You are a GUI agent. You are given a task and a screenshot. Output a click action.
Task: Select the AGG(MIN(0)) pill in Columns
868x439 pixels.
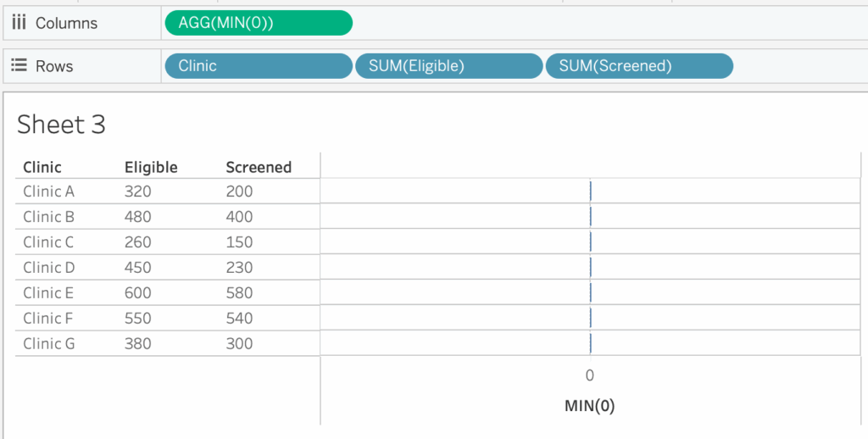coord(259,23)
